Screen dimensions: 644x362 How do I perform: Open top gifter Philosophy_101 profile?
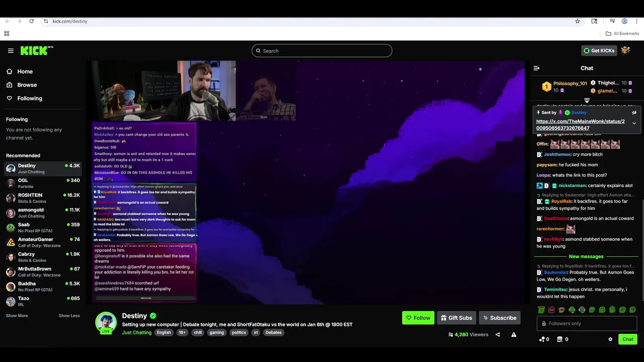pyautogui.click(x=570, y=83)
